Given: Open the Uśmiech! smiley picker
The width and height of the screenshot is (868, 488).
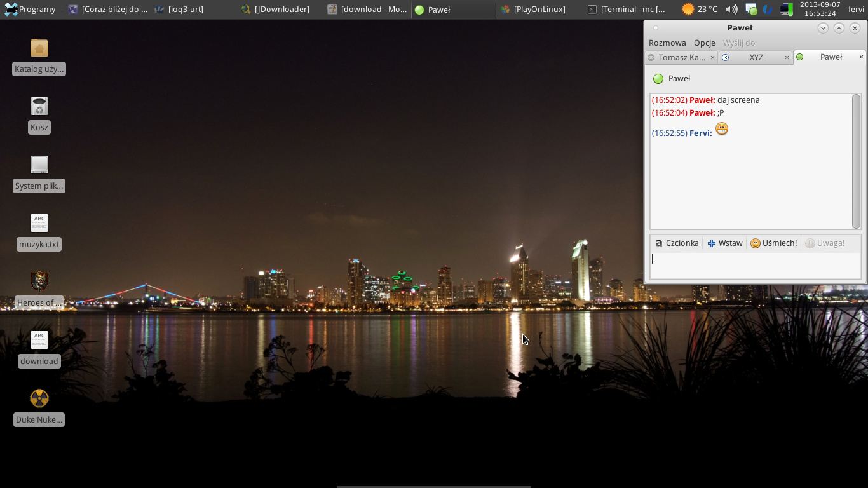Looking at the screenshot, I should click(x=773, y=243).
